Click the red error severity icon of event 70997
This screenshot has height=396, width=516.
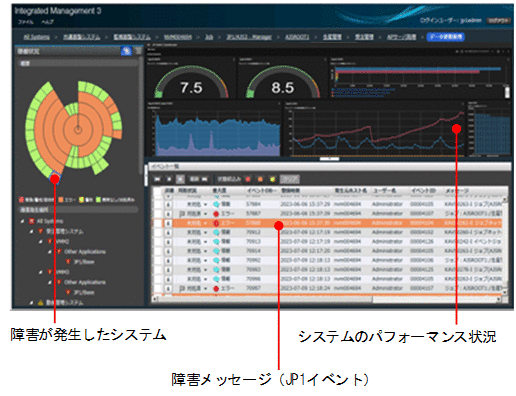pyautogui.click(x=216, y=289)
